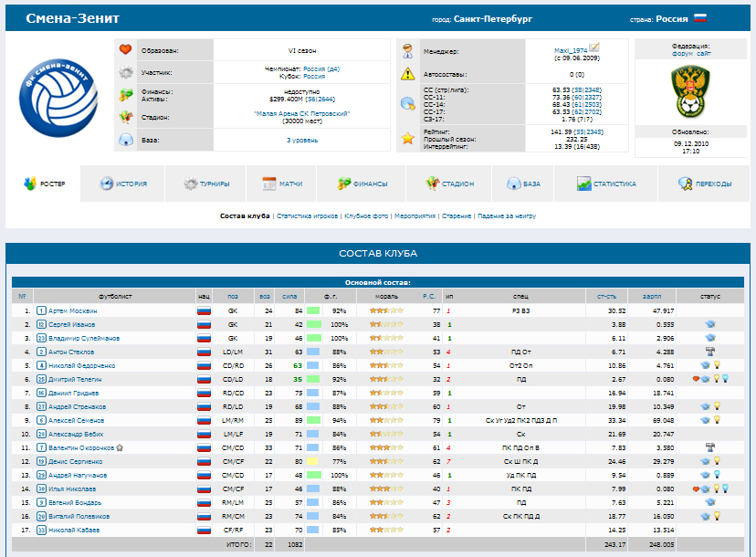The image size is (756, 557).
Task: Switch to the Статистика tab
Action: pyautogui.click(x=606, y=184)
